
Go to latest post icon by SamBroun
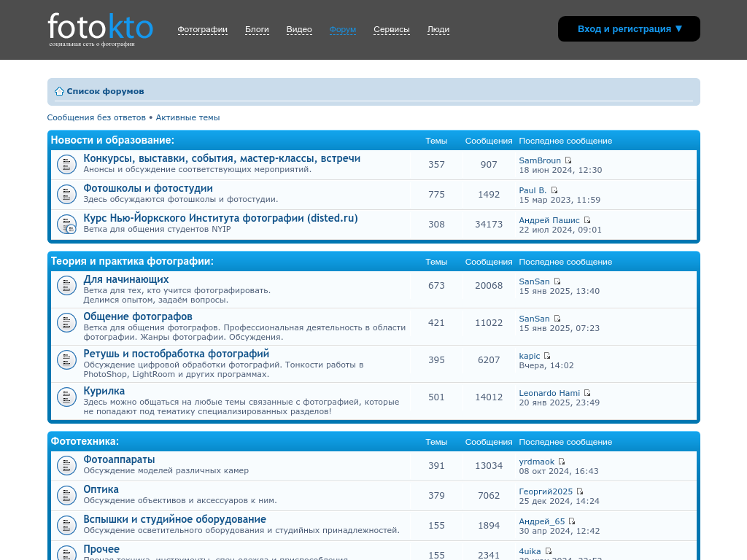[x=568, y=160]
